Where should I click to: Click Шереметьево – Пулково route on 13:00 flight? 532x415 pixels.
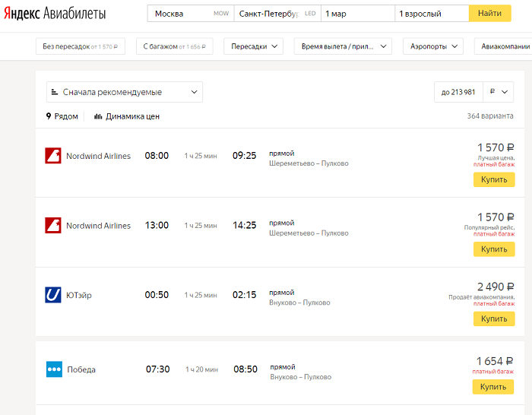coord(309,233)
